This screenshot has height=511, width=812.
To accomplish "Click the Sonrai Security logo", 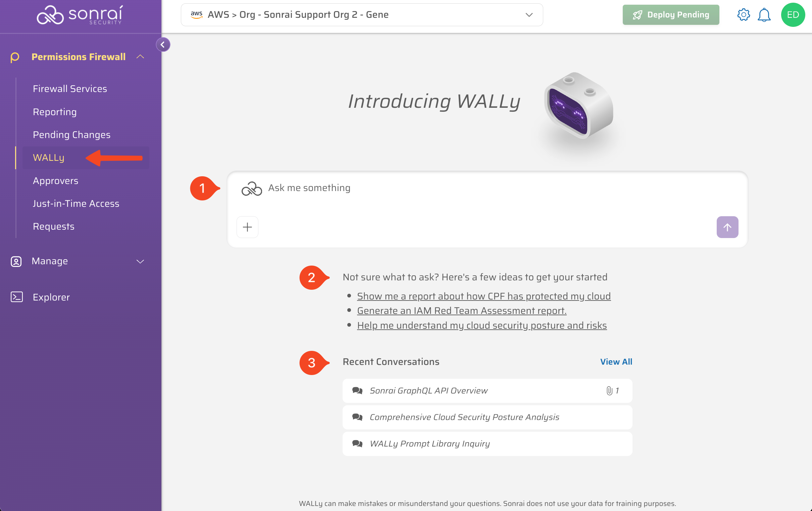I will (80, 15).
